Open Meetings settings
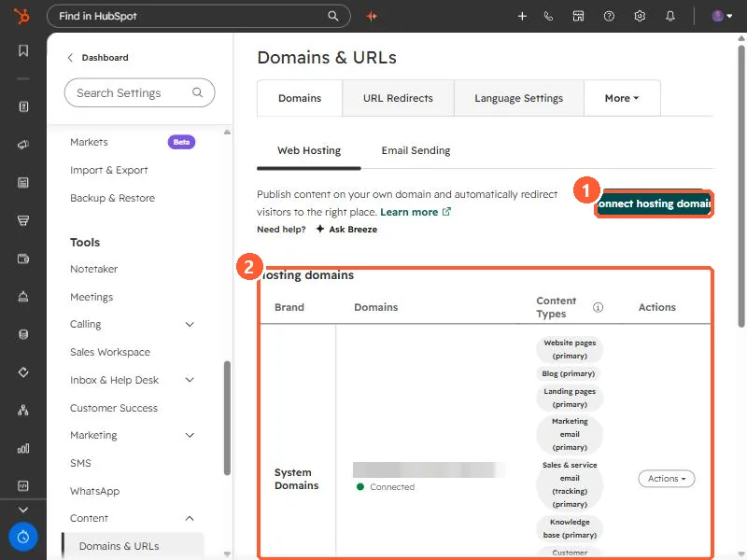747x560 pixels. tap(92, 297)
